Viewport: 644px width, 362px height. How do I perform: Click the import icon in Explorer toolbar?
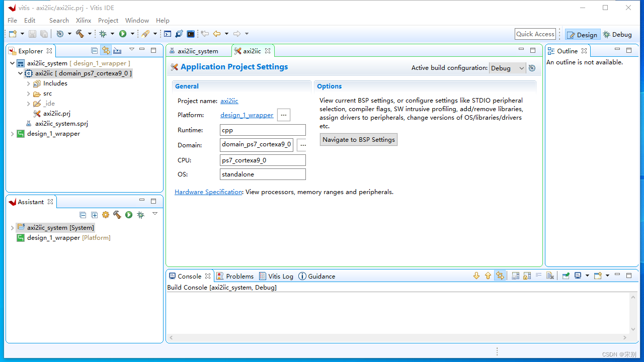coord(117,50)
